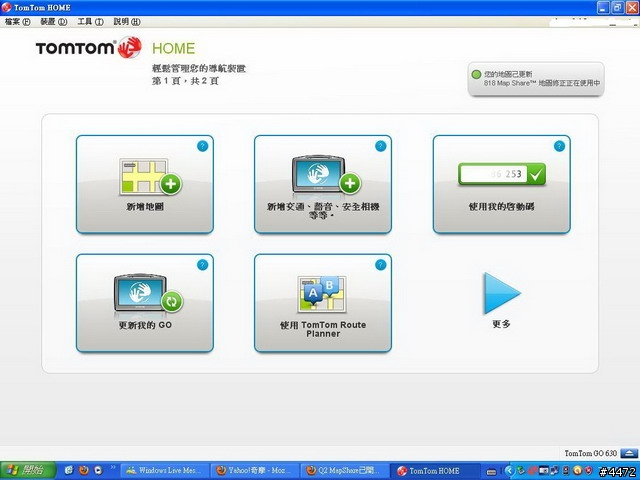Open the 使用我的啓動碼 activation code tile

[502, 184]
